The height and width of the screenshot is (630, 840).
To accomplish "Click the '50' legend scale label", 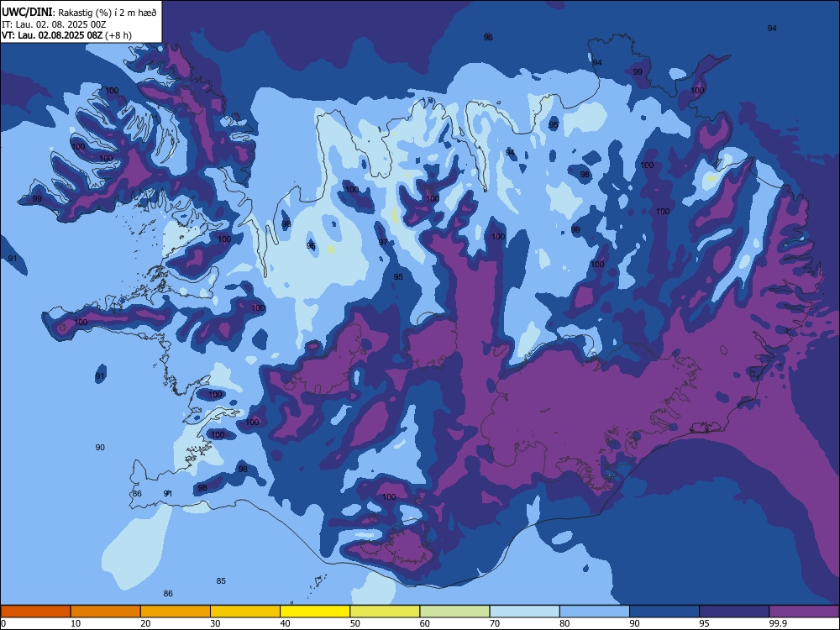I will click(355, 623).
